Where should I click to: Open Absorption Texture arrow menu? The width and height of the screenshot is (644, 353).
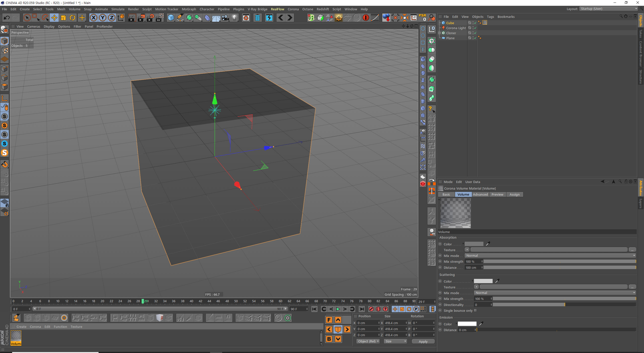coord(467,250)
